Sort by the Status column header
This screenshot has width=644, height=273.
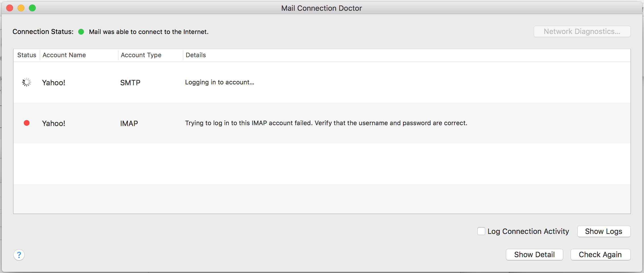[x=27, y=55]
